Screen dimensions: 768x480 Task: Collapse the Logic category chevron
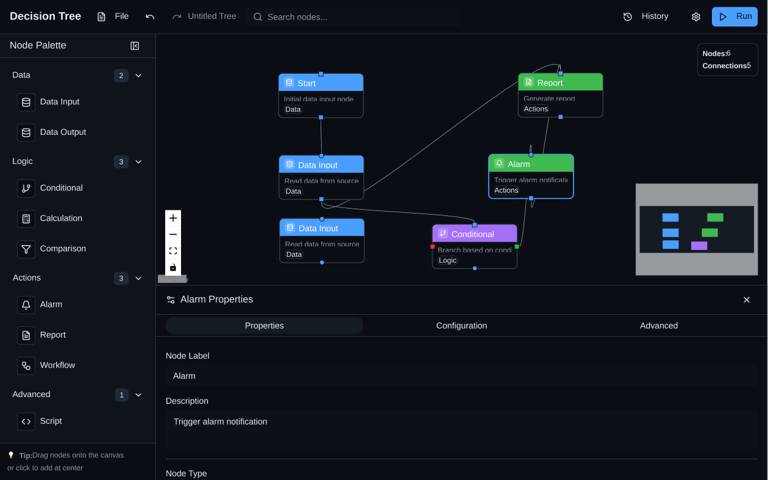click(139, 162)
